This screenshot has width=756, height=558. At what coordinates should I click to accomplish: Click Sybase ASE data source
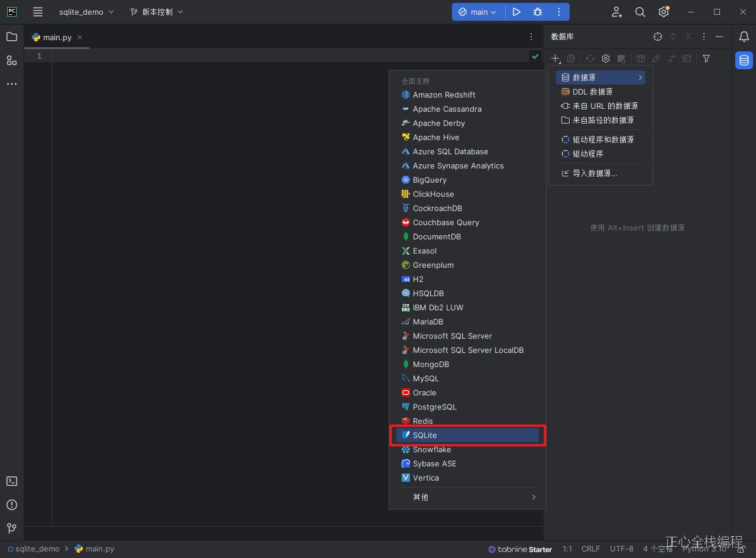pyautogui.click(x=467, y=463)
